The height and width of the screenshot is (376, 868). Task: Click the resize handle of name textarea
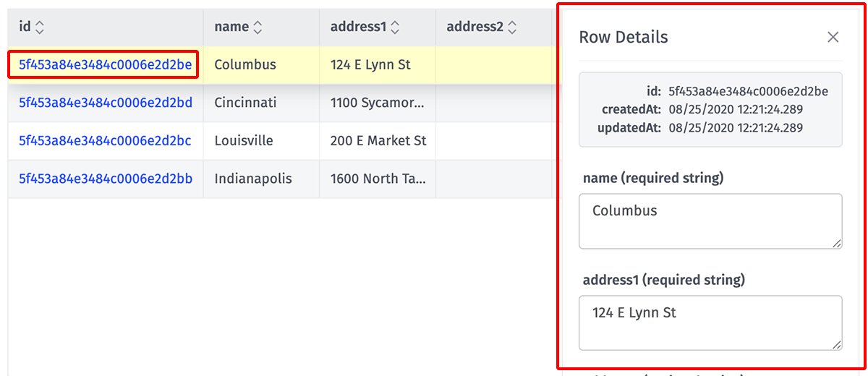click(837, 243)
